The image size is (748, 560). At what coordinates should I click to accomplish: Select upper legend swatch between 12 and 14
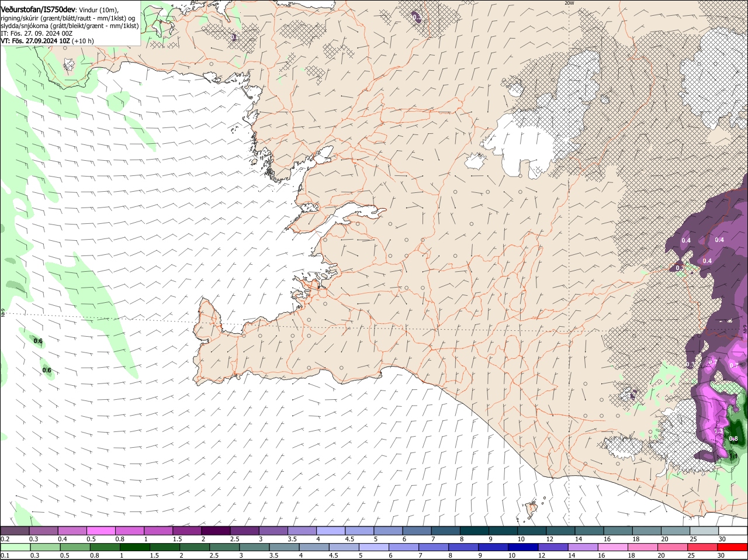[x=561, y=530]
